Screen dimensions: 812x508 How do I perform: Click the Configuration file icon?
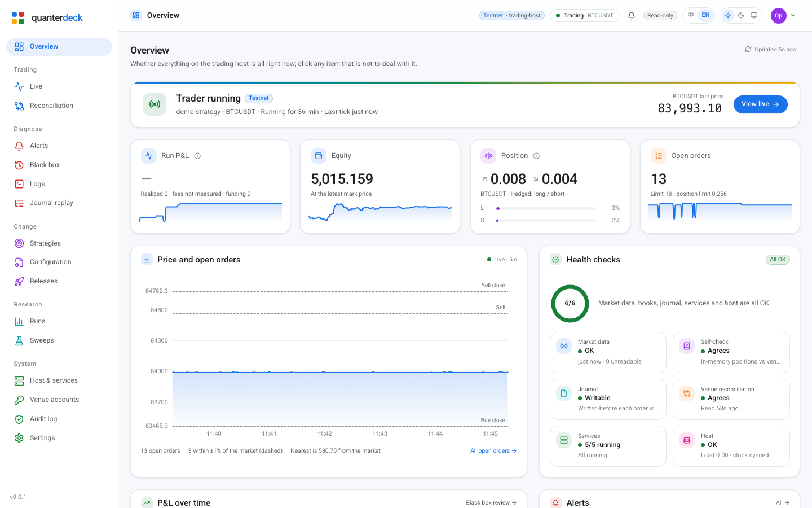[19, 262]
